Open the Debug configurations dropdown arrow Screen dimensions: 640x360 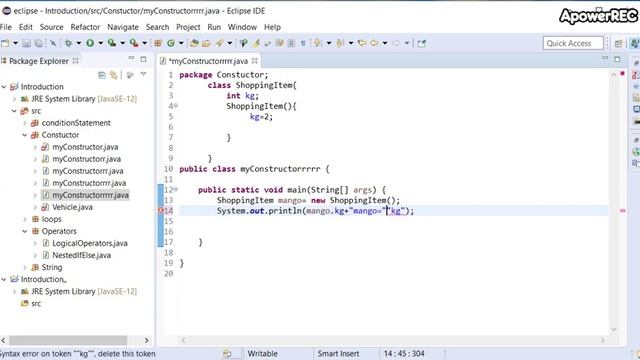(x=78, y=43)
